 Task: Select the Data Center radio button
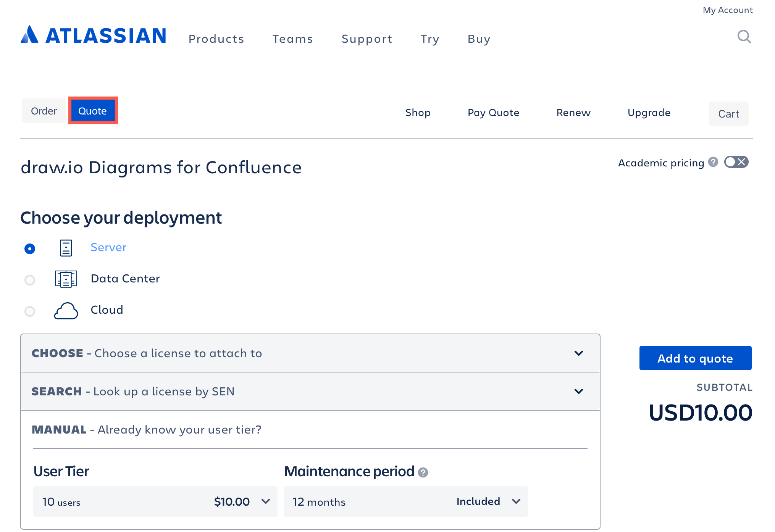[30, 280]
